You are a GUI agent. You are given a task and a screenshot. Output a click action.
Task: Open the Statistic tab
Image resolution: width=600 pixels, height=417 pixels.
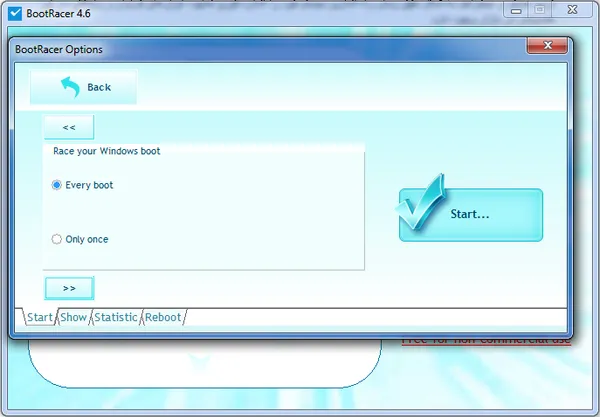[116, 317]
